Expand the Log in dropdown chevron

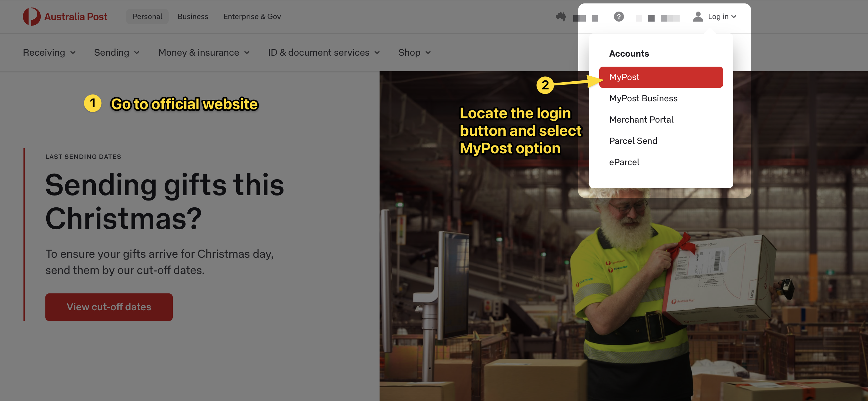734,17
